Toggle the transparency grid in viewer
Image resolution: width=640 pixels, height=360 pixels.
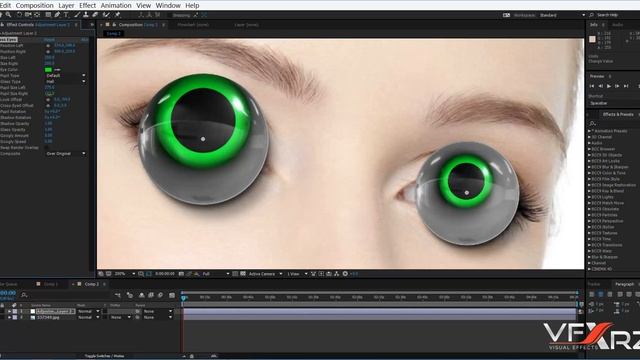(243, 274)
